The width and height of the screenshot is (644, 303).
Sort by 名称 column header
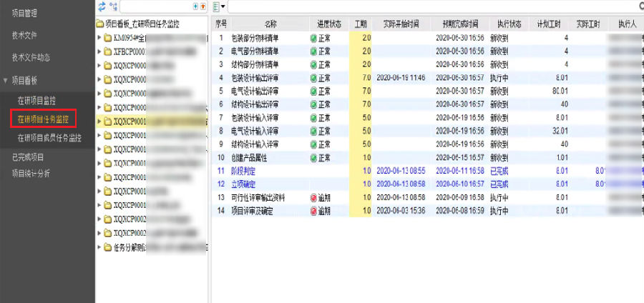coord(270,24)
